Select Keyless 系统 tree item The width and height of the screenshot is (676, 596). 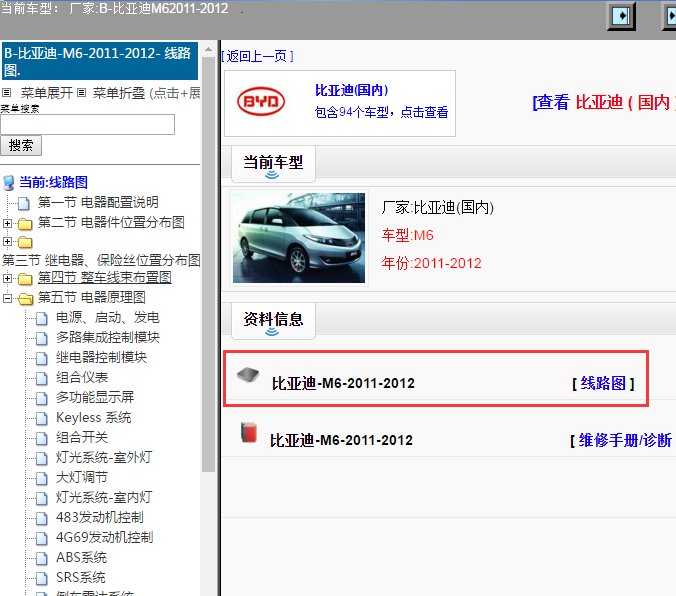(x=94, y=418)
